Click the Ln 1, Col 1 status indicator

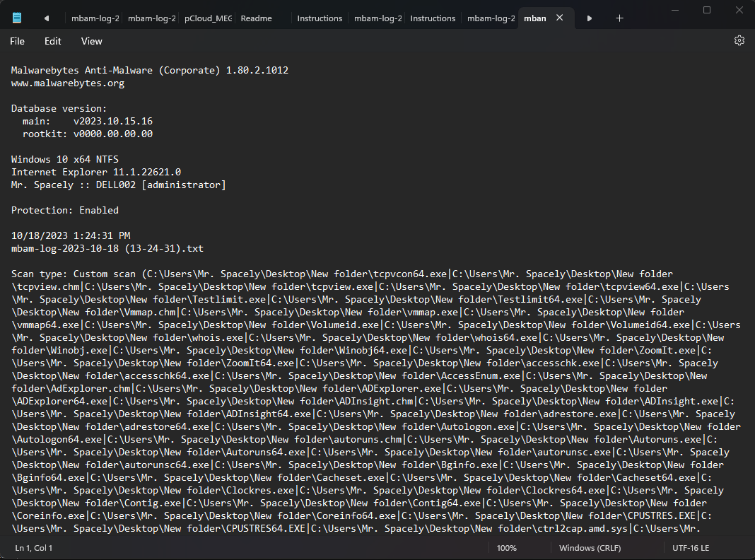point(34,548)
